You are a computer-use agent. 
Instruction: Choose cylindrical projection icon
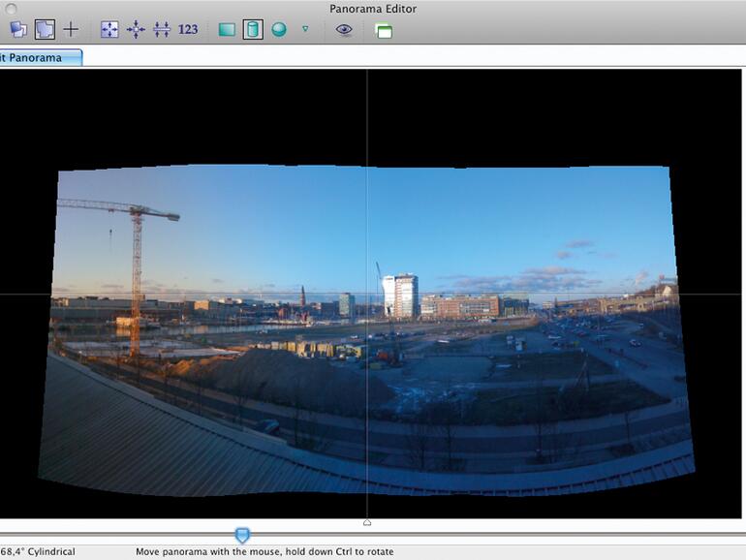(x=253, y=29)
